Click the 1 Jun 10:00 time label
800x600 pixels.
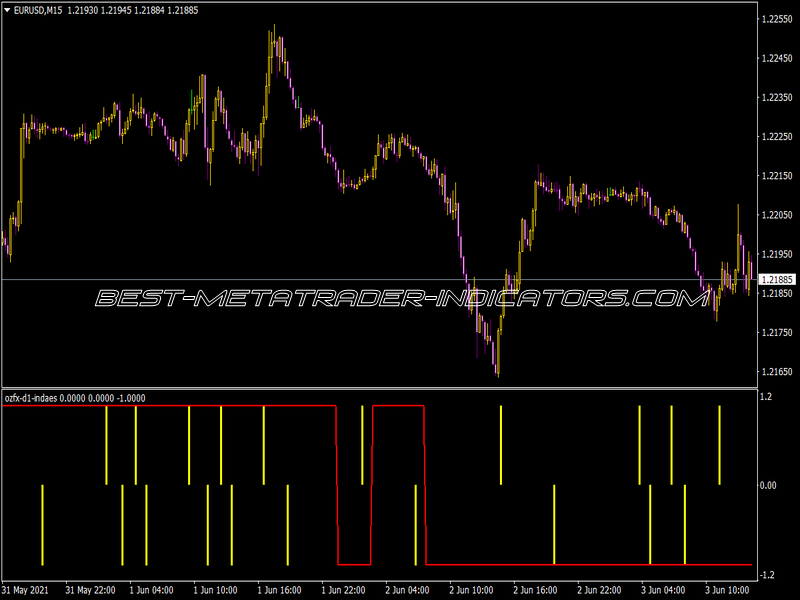pyautogui.click(x=215, y=590)
